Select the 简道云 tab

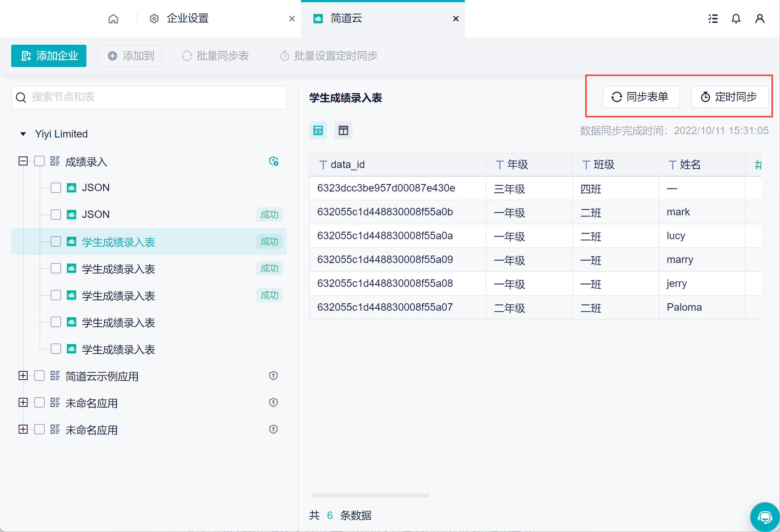(x=346, y=19)
